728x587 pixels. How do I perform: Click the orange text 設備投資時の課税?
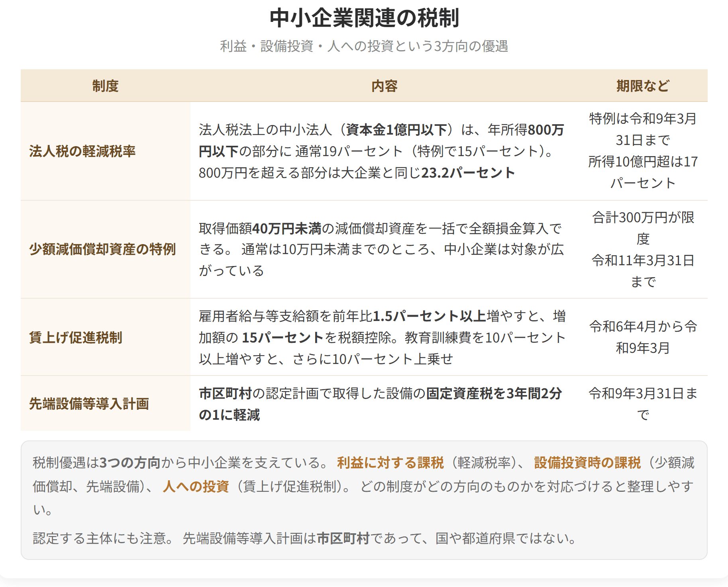(587, 463)
